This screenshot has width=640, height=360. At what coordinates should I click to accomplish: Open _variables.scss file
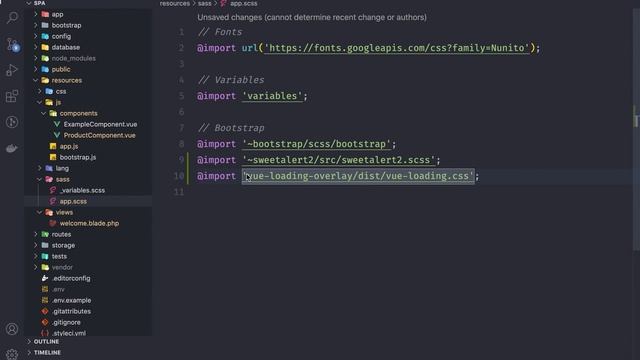(82, 191)
